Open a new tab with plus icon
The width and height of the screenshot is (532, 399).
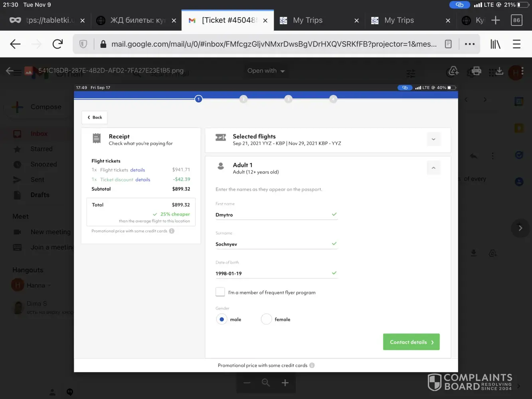click(495, 20)
